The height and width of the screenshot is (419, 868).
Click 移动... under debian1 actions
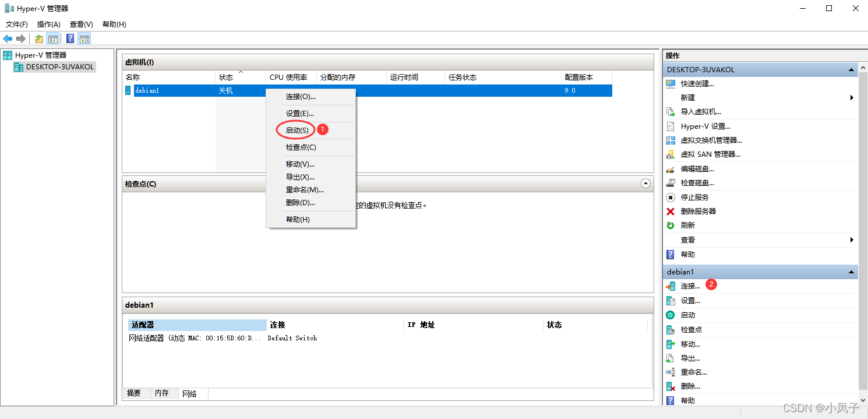pos(691,344)
